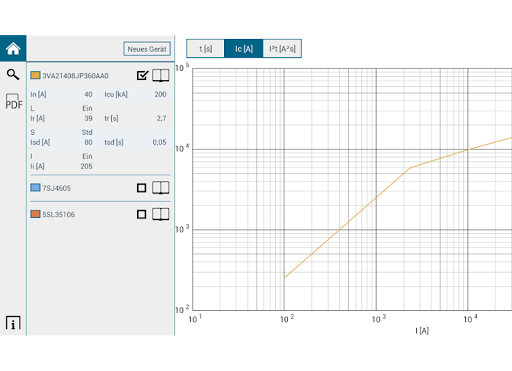
Task: Click the Neues Gerät button
Action: point(147,49)
